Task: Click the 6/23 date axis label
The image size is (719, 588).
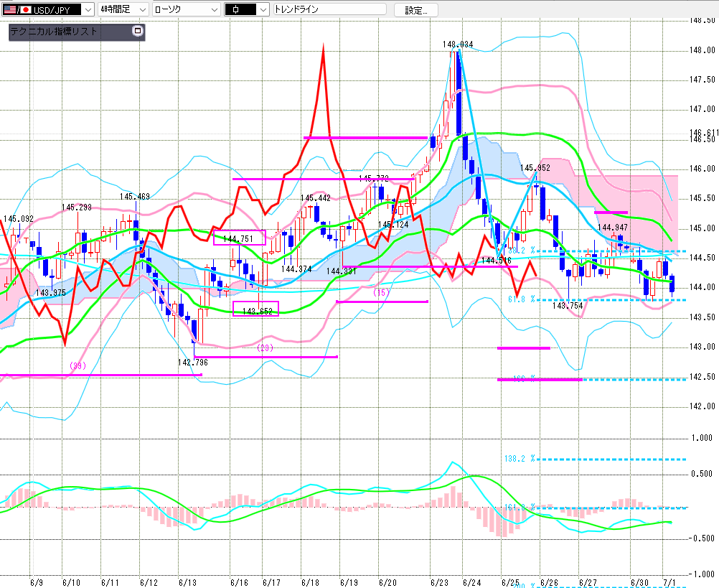Action: tap(439, 582)
